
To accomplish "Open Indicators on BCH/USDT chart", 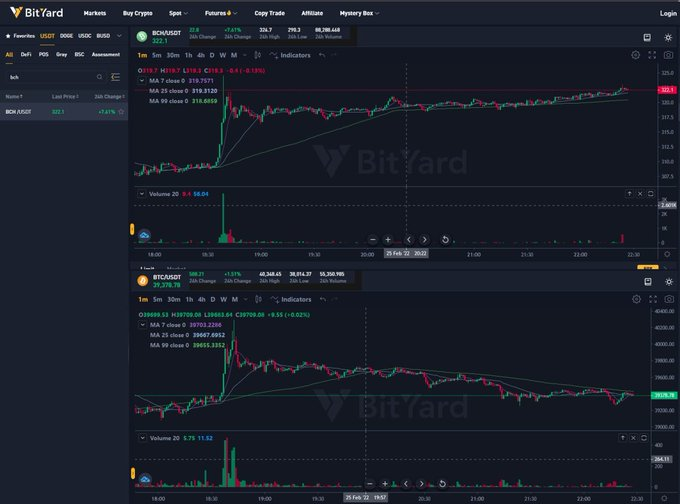I will click(290, 56).
